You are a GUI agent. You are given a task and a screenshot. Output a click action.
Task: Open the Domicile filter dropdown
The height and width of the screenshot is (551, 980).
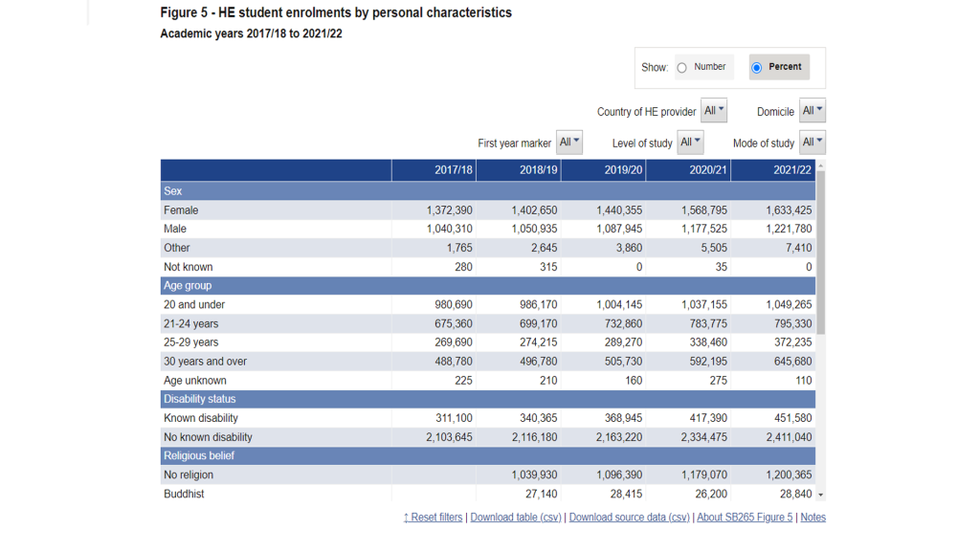coord(812,111)
